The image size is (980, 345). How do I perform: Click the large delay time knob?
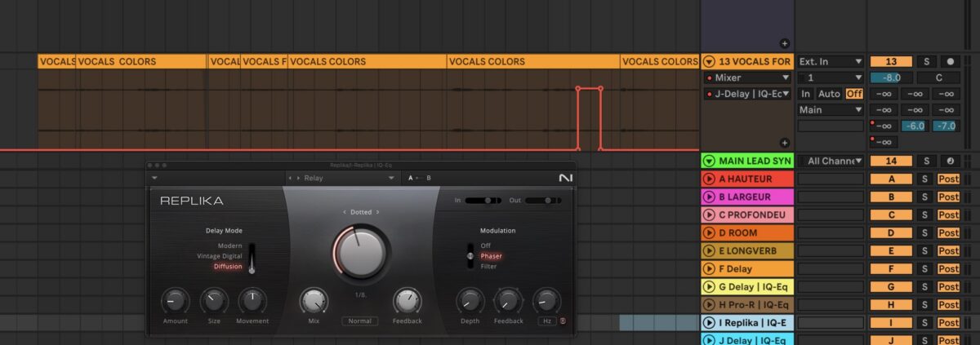click(360, 254)
